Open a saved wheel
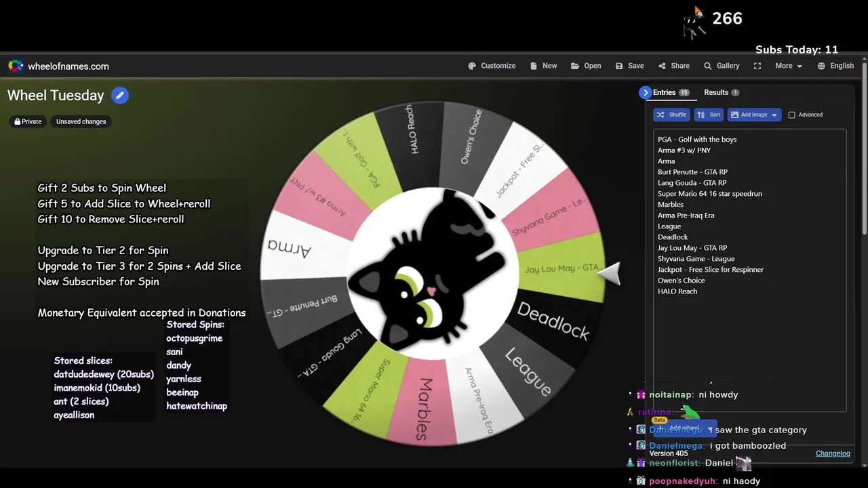Viewport: 868px width, 488px height. tap(586, 66)
